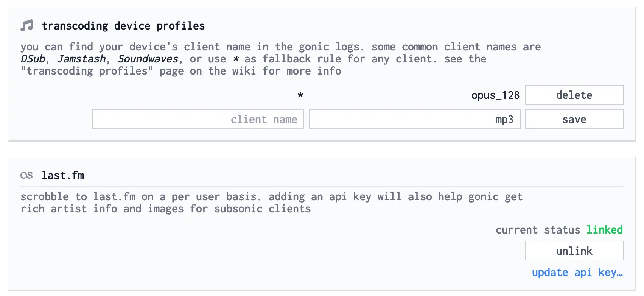Viewport: 644px width, 296px height.
Task: Focus the client name input field
Action: click(198, 119)
